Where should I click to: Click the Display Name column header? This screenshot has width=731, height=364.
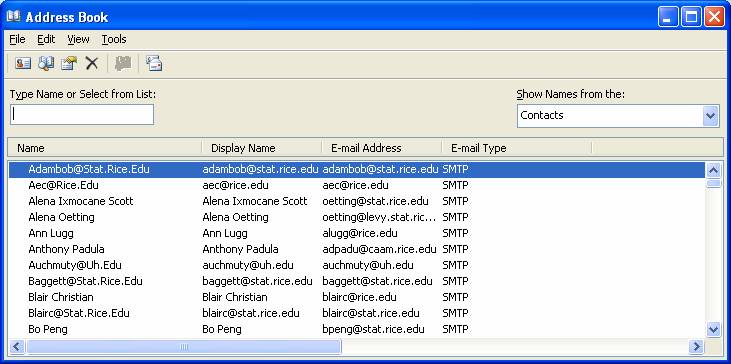(262, 148)
